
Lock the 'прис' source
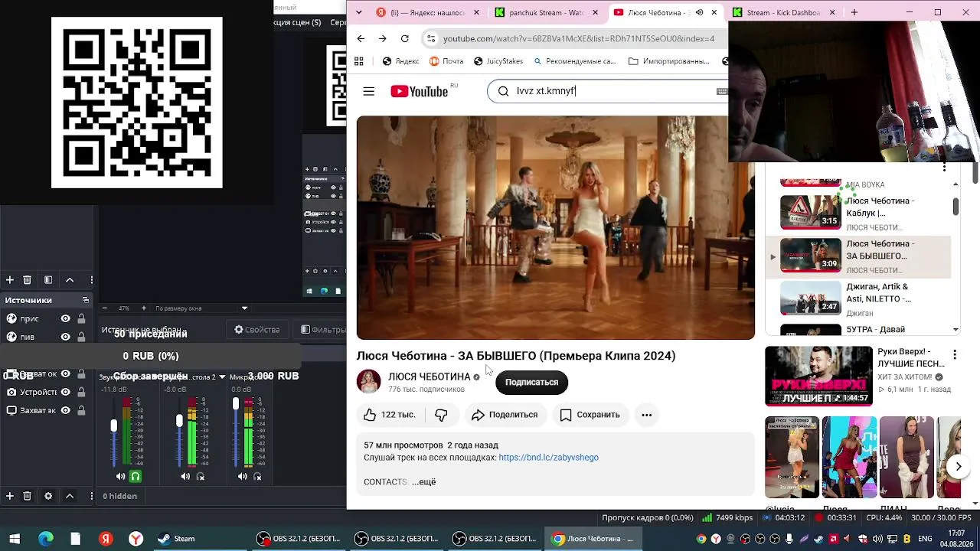[x=81, y=318]
